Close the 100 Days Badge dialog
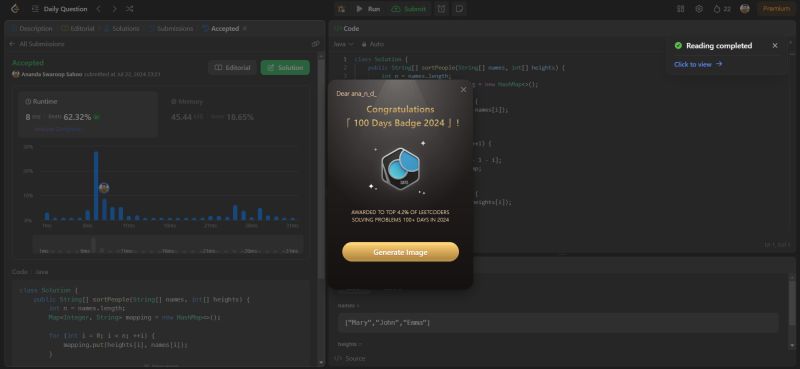 pos(463,90)
